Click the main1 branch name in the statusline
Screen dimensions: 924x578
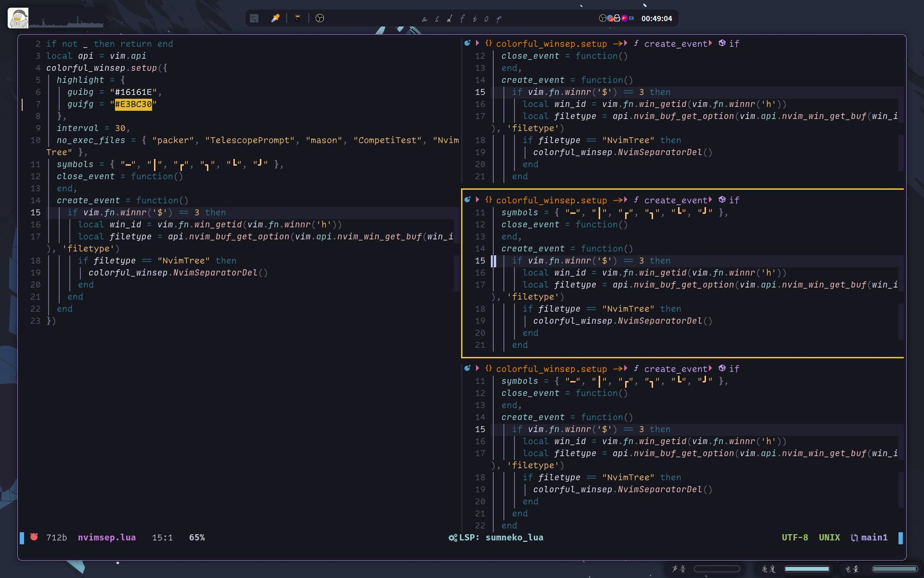pyautogui.click(x=874, y=538)
